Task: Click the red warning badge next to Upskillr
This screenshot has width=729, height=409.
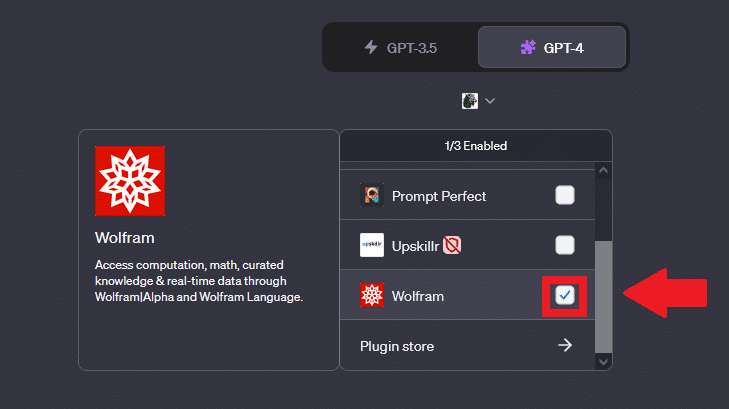Action: pos(452,245)
